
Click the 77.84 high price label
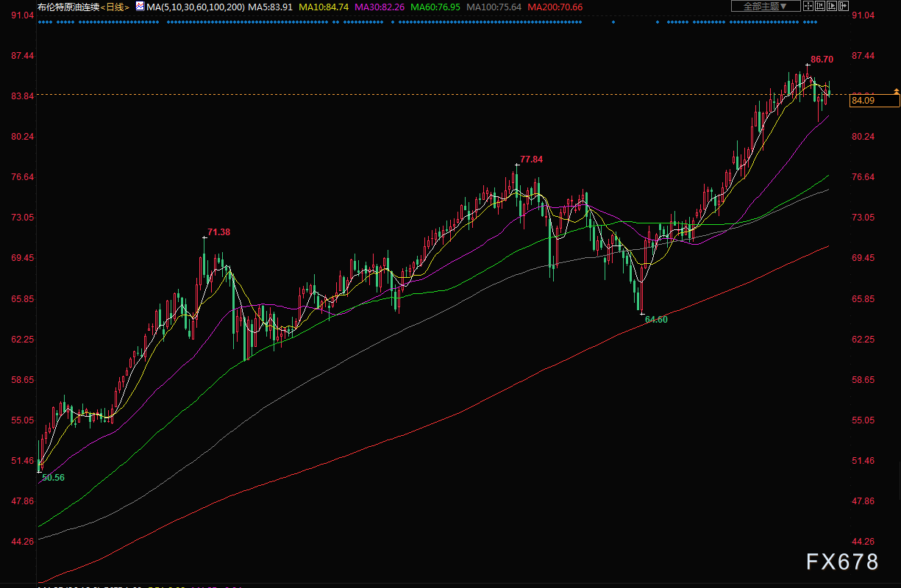(531, 159)
